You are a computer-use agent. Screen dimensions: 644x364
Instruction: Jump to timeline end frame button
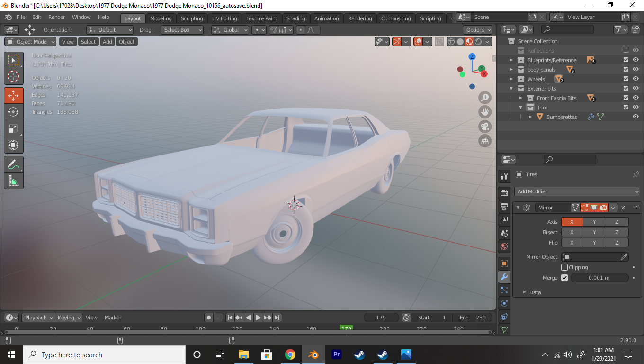tap(277, 318)
